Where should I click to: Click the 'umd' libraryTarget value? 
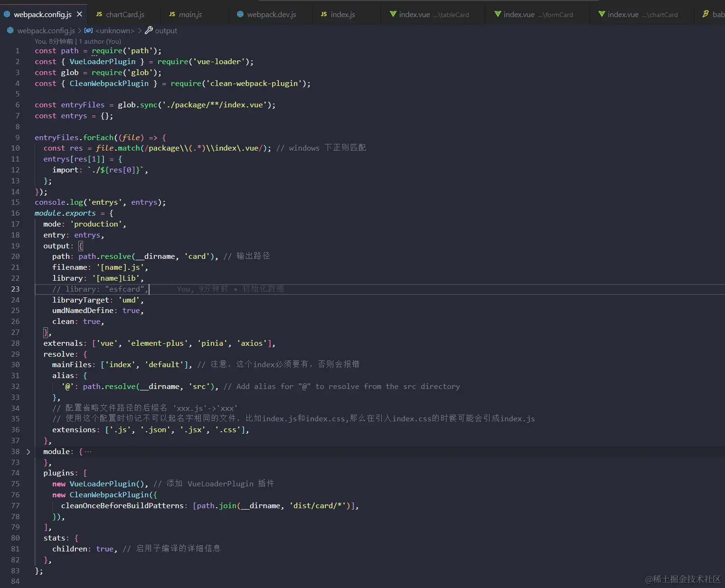click(x=129, y=300)
